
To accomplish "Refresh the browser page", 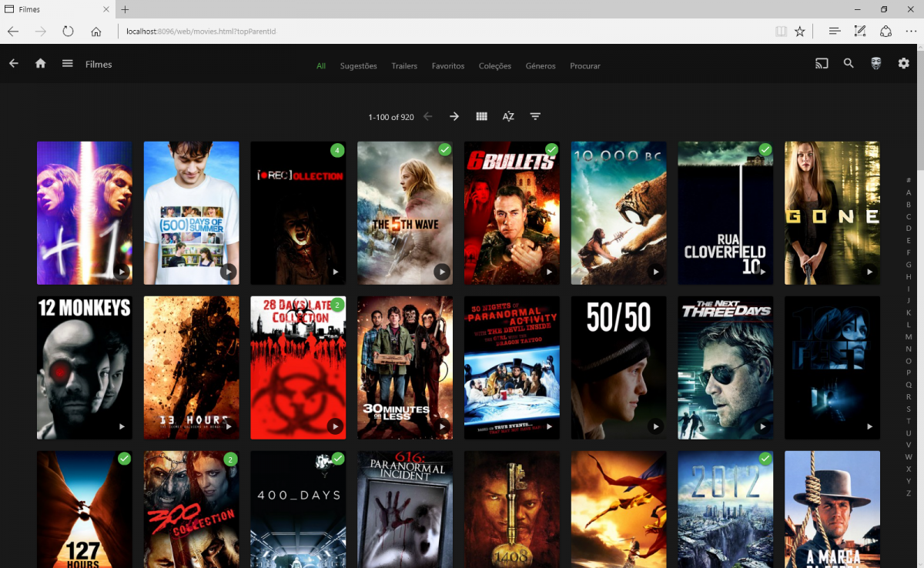I will coord(68,32).
